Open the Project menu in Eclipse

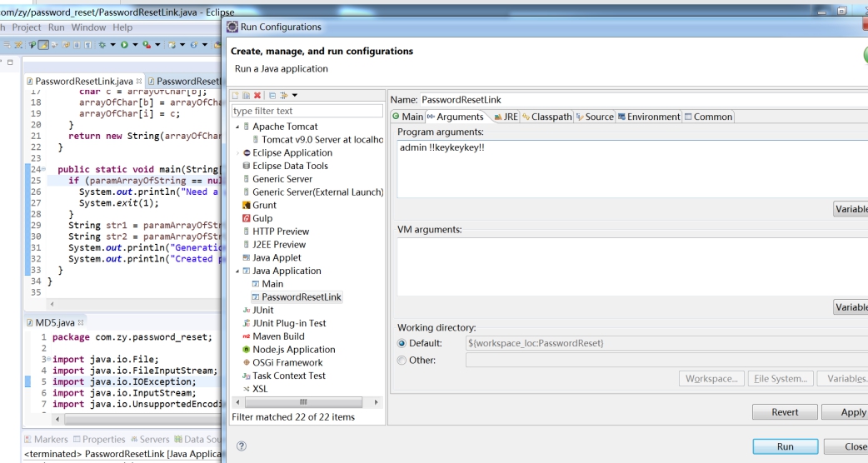click(27, 27)
